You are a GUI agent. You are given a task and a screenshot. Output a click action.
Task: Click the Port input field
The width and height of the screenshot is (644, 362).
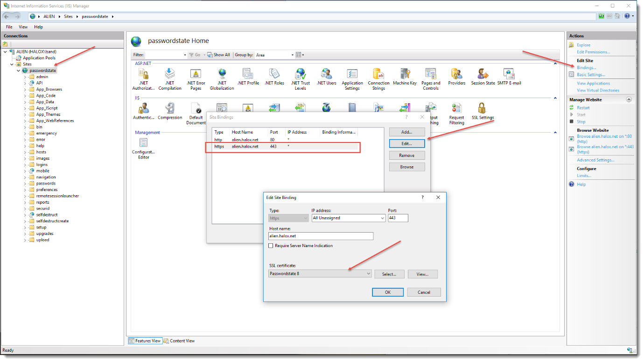(398, 218)
